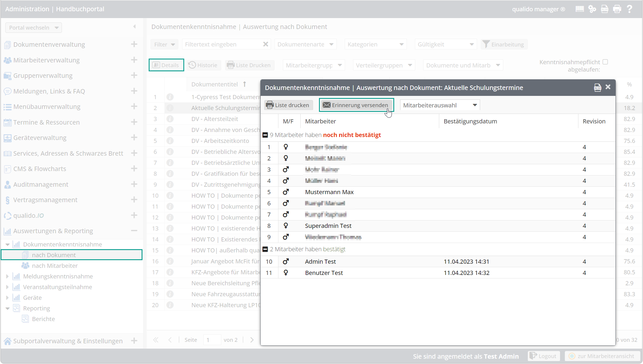The width and height of the screenshot is (643, 364).
Task: Open the Mitarbeitergruppen dropdown
Action: tap(314, 65)
